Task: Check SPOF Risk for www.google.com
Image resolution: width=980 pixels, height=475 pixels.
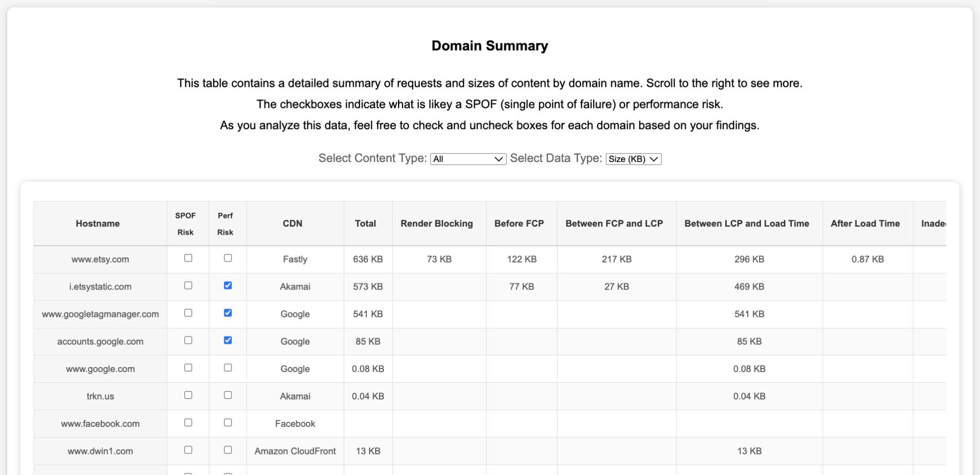Action: click(188, 368)
